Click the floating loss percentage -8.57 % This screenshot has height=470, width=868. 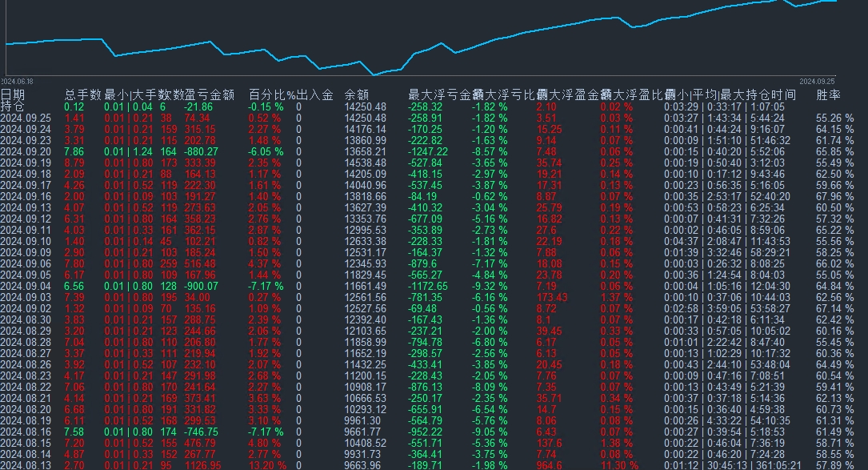(x=490, y=152)
